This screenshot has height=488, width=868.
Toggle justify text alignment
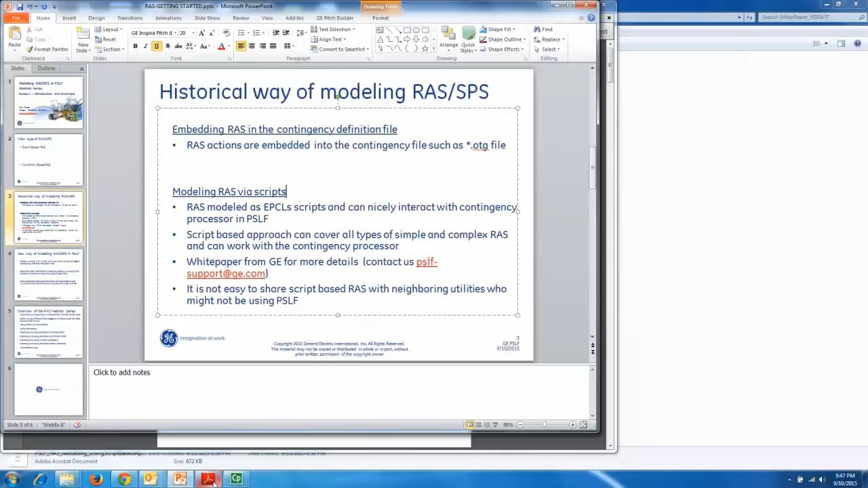[x=273, y=46]
